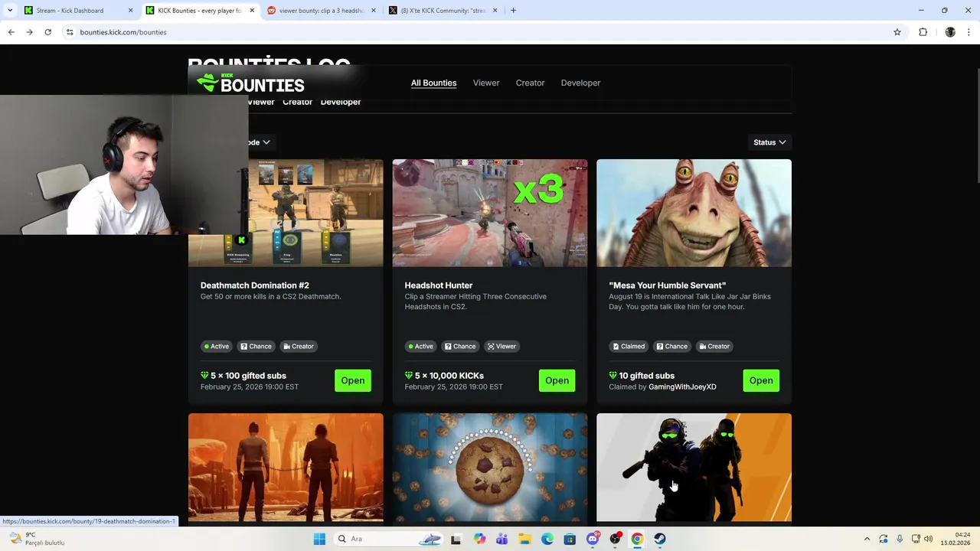Open Steam from the taskbar
Viewport: 980px width, 551px height.
click(660, 539)
